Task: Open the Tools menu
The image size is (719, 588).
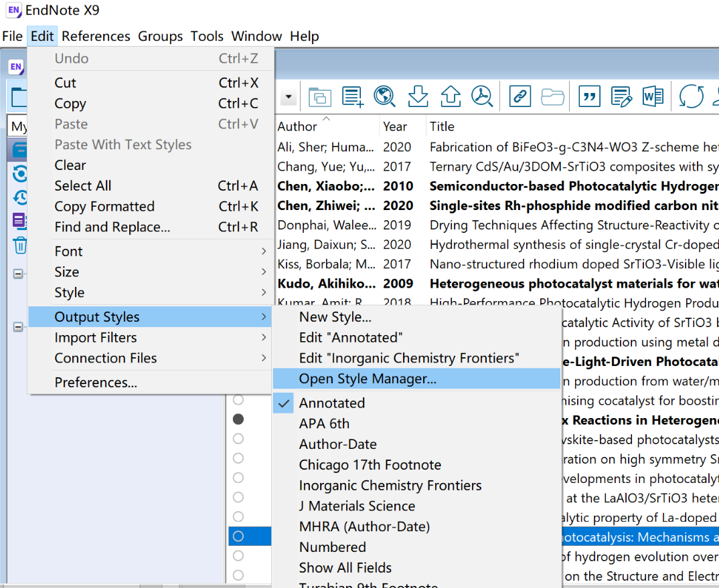Action: (x=207, y=36)
